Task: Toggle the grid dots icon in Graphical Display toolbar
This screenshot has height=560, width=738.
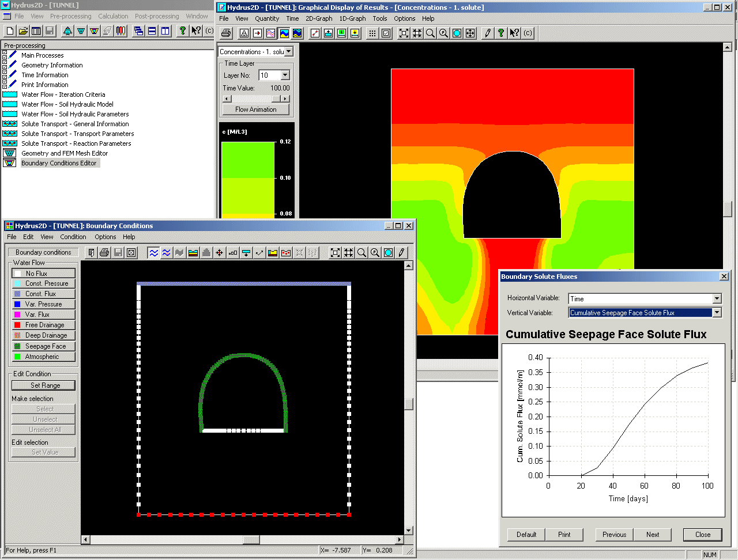Action: click(x=372, y=33)
